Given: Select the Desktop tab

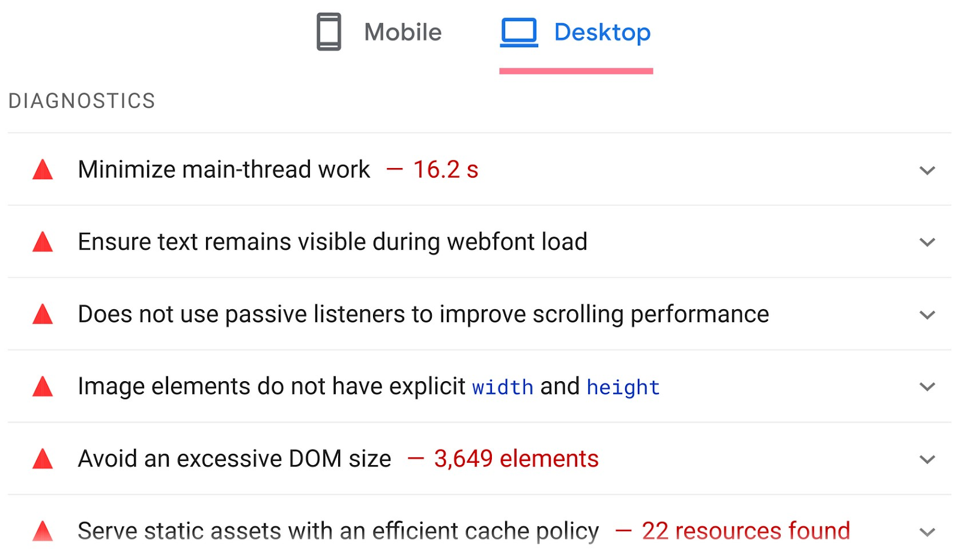Looking at the screenshot, I should pyautogui.click(x=601, y=32).
